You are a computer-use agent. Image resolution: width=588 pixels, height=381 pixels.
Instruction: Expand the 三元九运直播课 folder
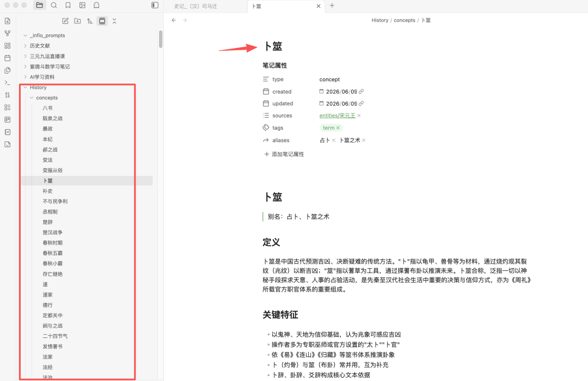coord(25,56)
